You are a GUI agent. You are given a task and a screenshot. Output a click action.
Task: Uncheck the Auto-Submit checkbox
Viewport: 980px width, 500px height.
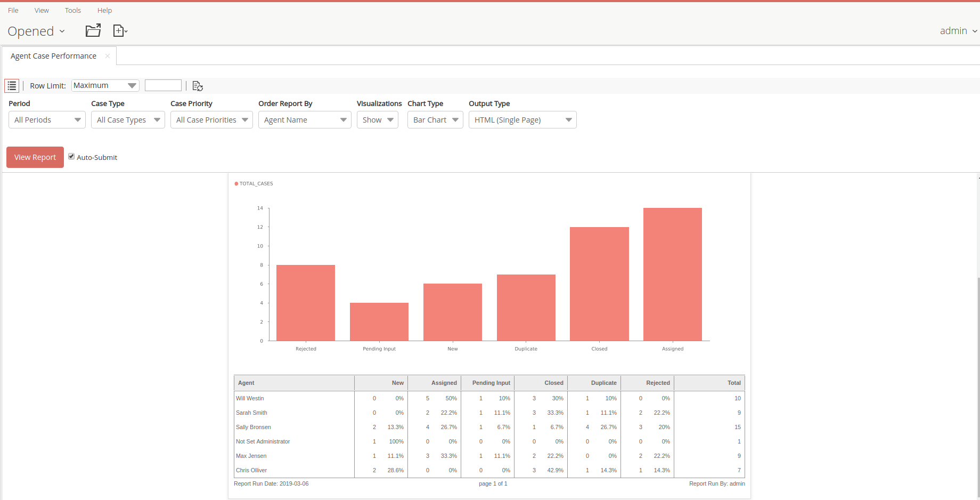point(71,156)
